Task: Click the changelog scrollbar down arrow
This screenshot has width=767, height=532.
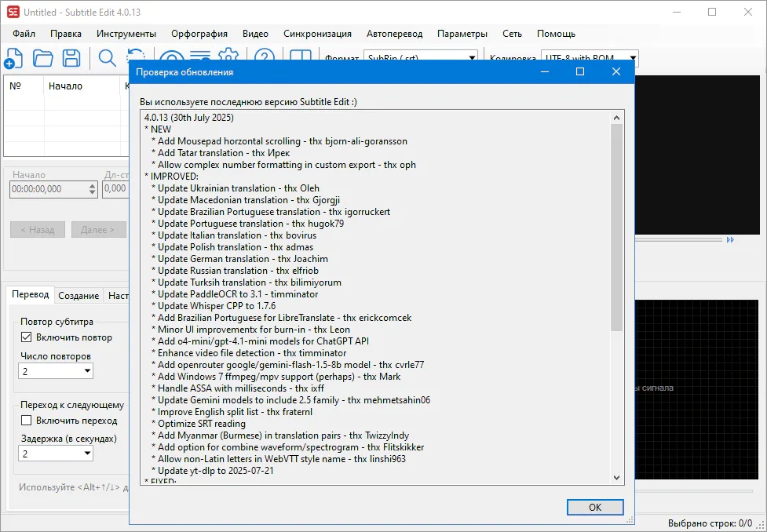Action: (x=617, y=478)
